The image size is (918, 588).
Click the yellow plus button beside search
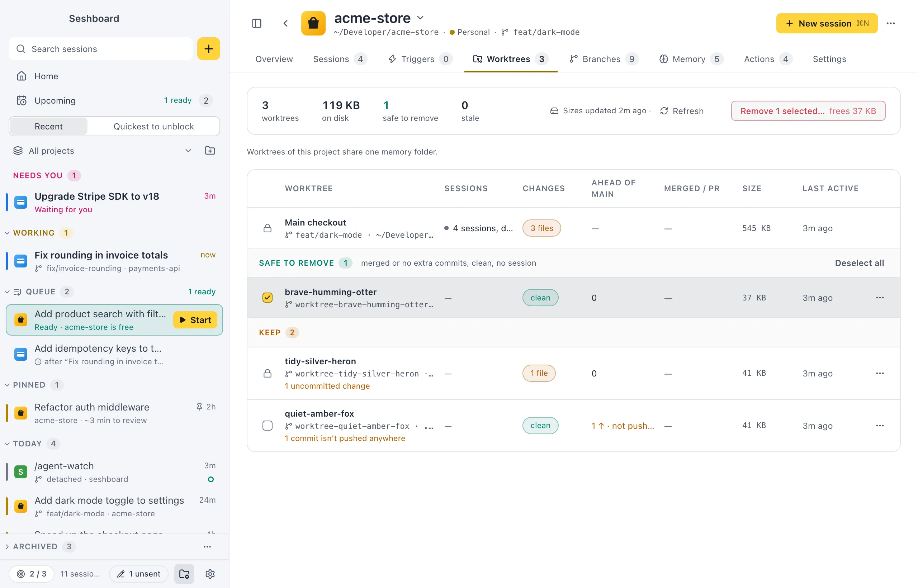pos(208,49)
